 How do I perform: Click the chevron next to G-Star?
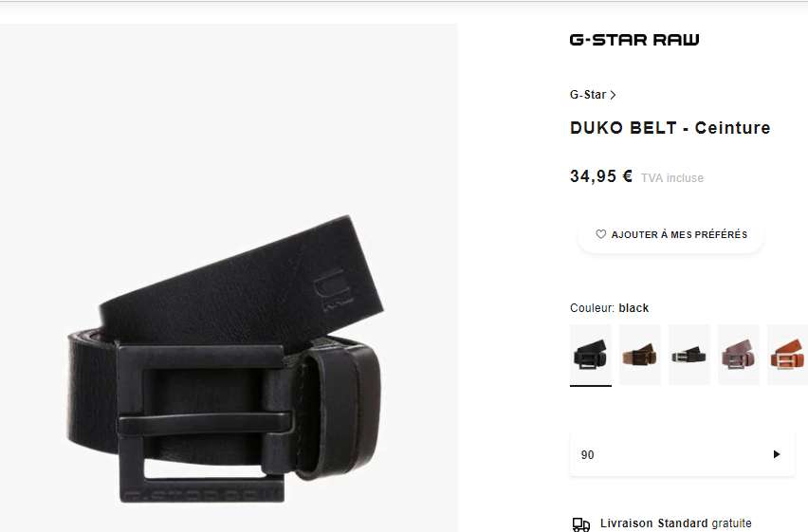pos(613,95)
